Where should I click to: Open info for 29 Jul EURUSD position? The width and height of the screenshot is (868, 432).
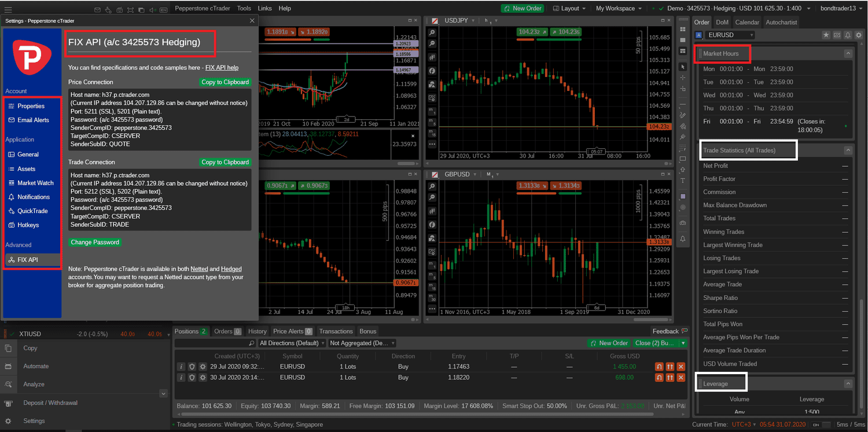tap(181, 367)
